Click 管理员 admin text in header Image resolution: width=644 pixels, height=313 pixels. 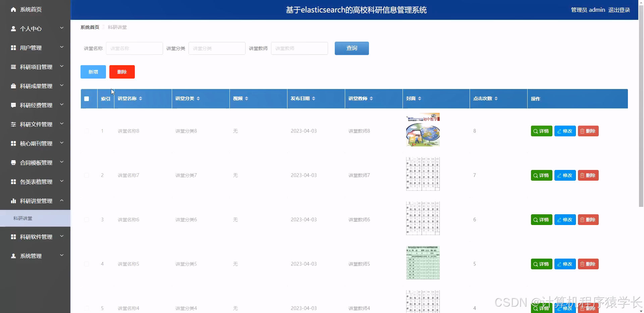588,10
